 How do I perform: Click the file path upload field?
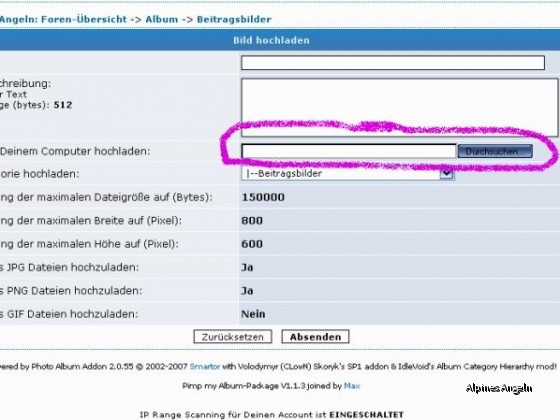coord(349,151)
